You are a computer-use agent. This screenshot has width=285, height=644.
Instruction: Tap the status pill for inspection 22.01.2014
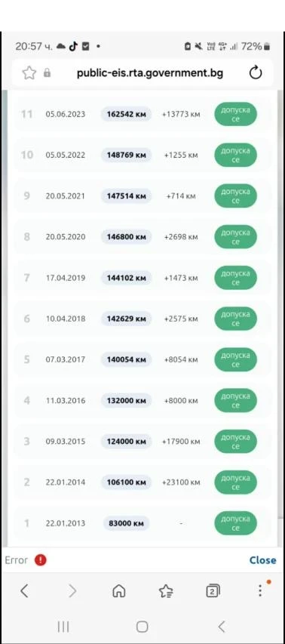click(x=235, y=482)
